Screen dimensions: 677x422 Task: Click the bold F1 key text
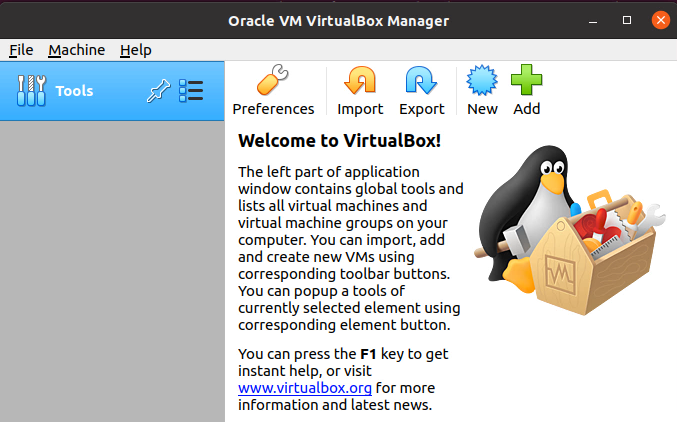(x=368, y=354)
